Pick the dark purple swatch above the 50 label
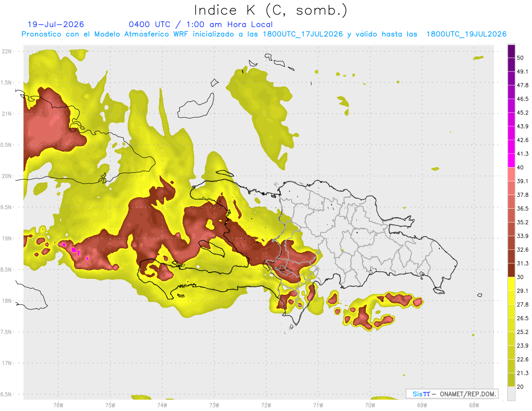 coord(511,51)
